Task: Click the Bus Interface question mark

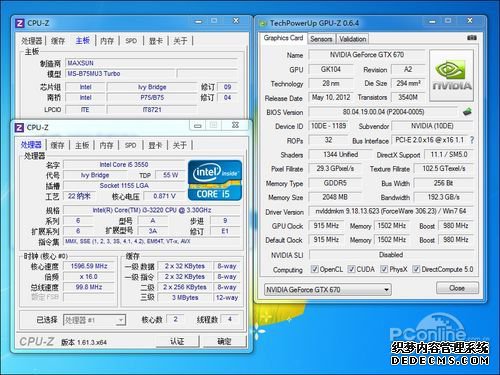Action: point(472,140)
